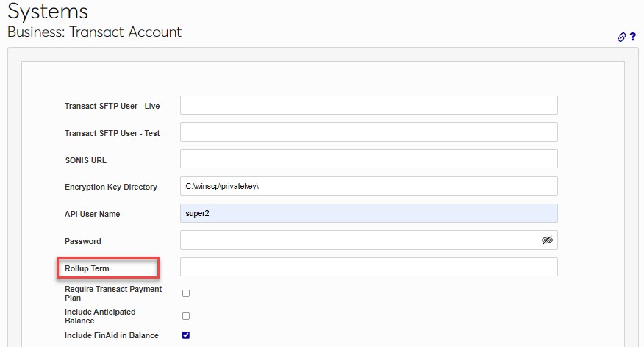The width and height of the screenshot is (644, 347).
Task: Click the Include Anticipated Balance label
Action: [x=100, y=316]
